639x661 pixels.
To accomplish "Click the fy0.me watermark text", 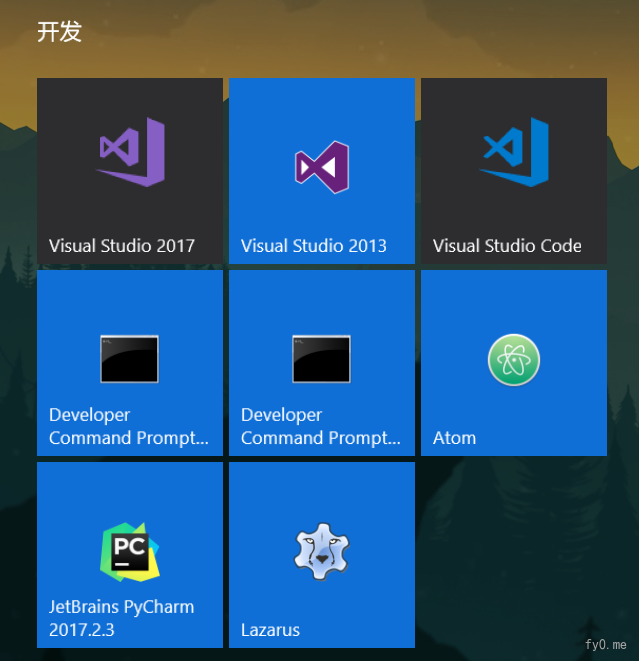I will click(x=606, y=645).
